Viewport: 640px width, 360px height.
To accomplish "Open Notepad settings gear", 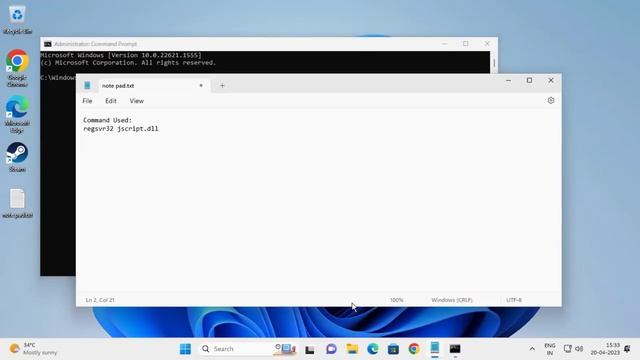I will [x=551, y=100].
